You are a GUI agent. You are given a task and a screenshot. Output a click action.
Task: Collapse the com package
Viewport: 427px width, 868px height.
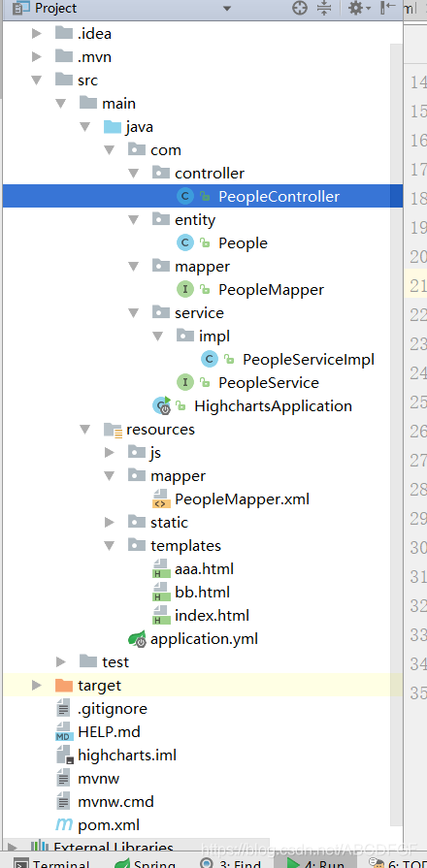109,150
